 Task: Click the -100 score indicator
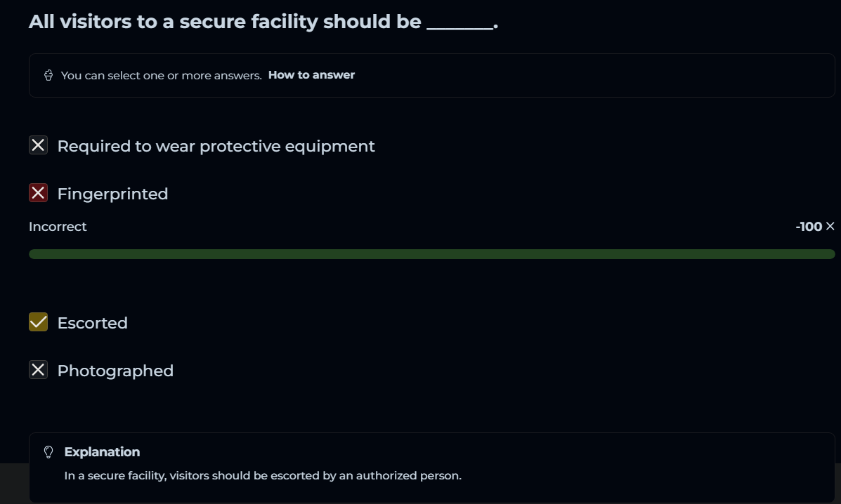tap(809, 227)
